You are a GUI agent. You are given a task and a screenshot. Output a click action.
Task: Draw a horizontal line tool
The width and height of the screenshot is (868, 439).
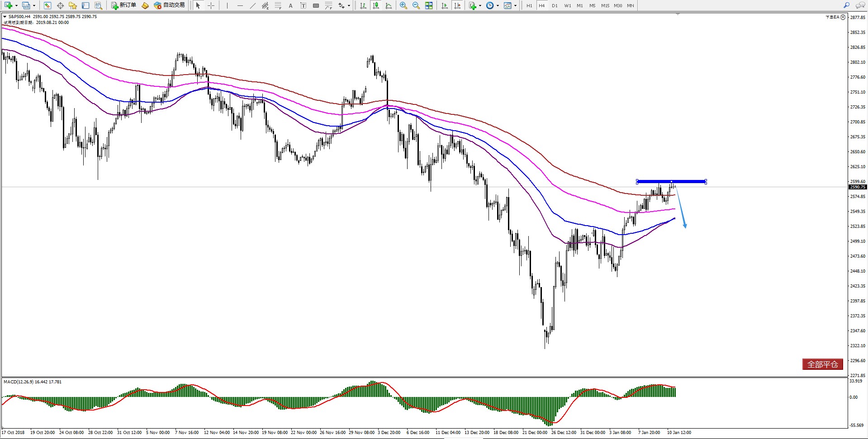click(240, 5)
